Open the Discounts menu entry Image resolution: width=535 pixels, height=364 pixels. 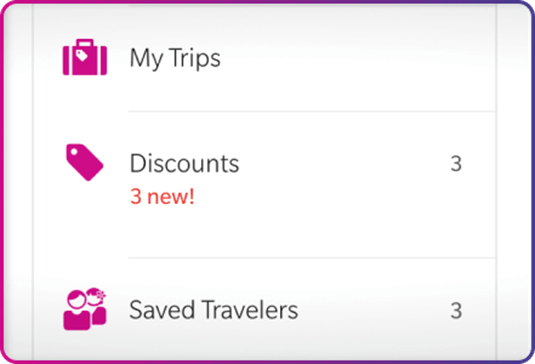264,185
